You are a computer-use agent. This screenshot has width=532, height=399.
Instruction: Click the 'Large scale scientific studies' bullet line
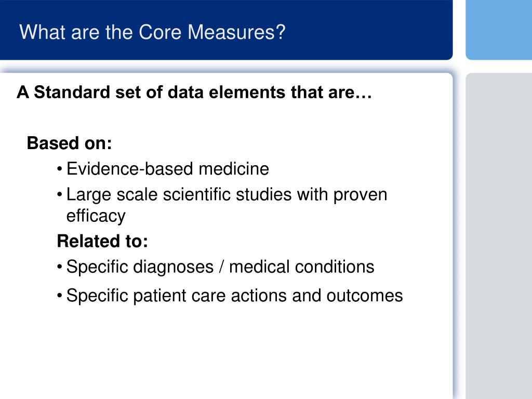click(227, 195)
